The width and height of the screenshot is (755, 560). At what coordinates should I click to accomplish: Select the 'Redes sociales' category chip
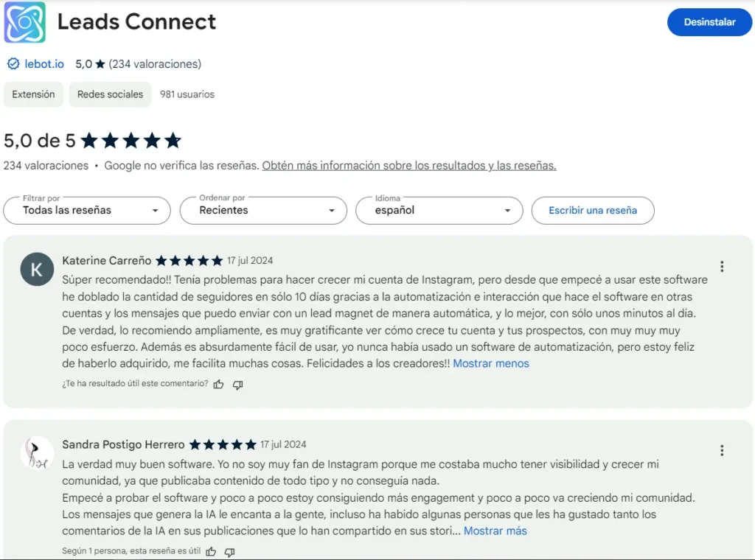pos(110,94)
